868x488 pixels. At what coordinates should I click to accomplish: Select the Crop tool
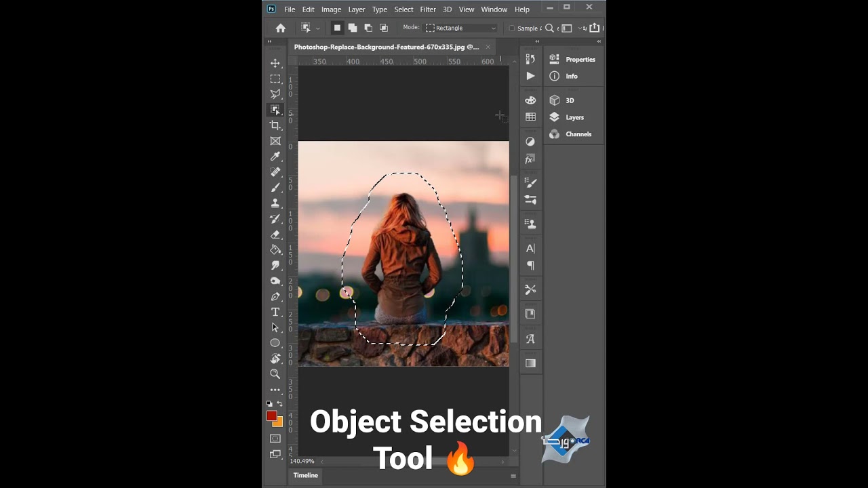click(x=275, y=125)
